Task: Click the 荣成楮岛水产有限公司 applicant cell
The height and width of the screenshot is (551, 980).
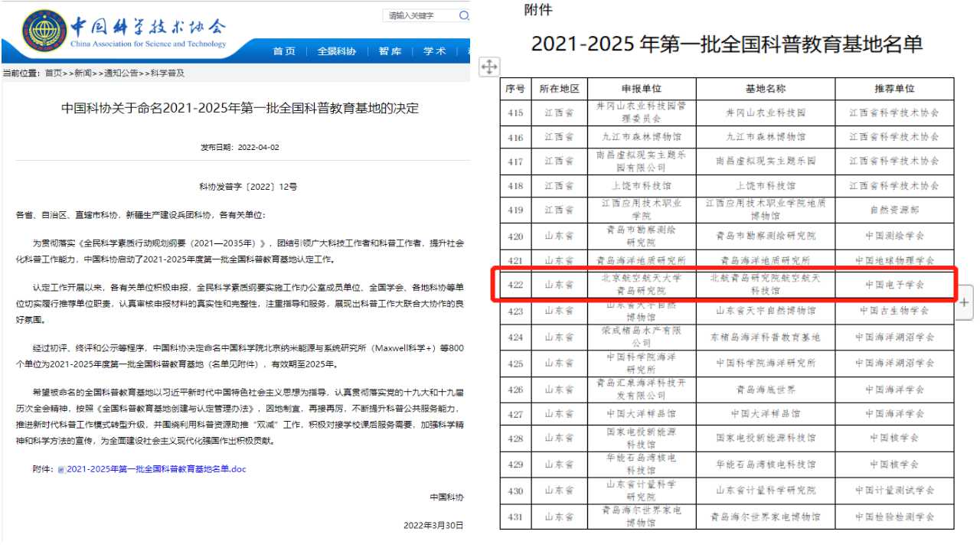Action: point(642,337)
